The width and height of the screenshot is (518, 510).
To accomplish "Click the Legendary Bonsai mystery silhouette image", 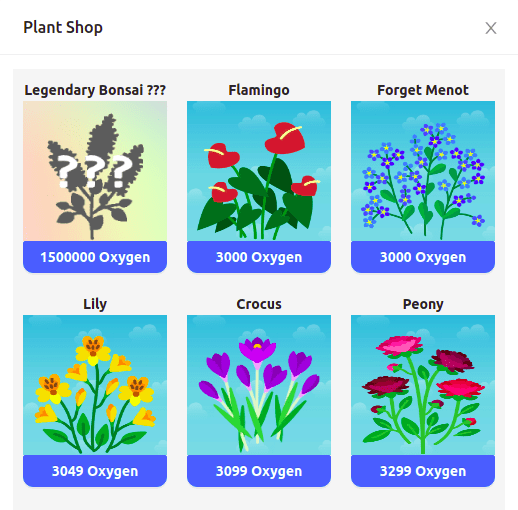I will pos(95,171).
